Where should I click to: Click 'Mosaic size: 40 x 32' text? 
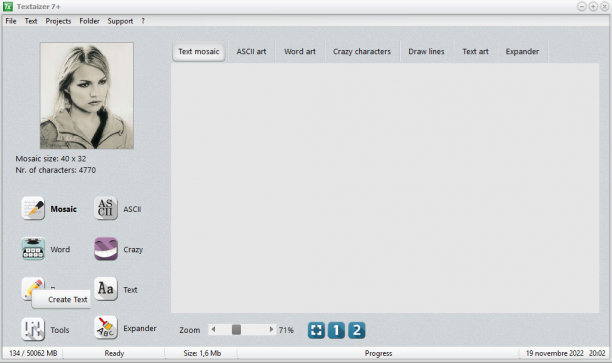(x=51, y=158)
